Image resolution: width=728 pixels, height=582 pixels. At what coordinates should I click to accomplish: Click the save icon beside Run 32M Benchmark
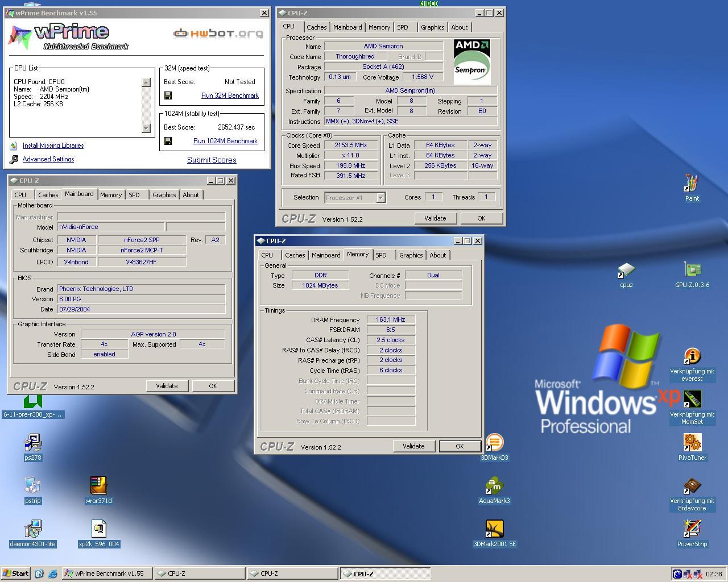168,95
